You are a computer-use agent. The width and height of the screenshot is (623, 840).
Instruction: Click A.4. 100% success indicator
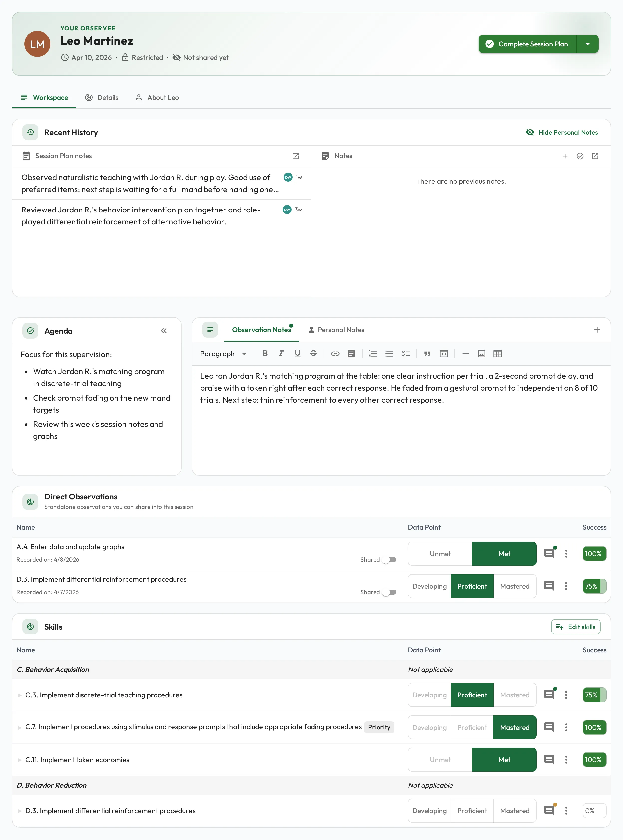594,554
